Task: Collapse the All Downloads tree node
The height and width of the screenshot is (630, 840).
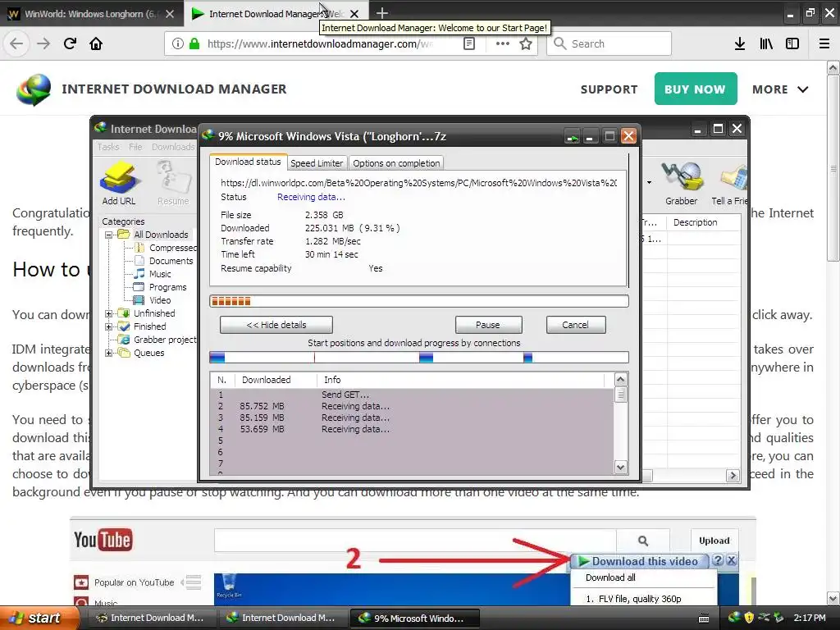Action: pyautogui.click(x=109, y=235)
